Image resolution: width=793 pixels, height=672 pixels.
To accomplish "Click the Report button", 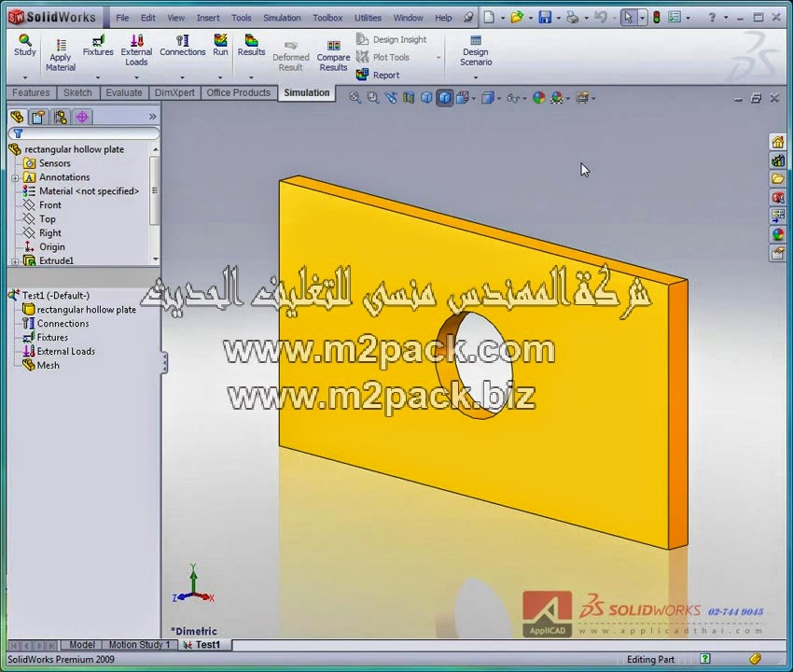I will [378, 75].
